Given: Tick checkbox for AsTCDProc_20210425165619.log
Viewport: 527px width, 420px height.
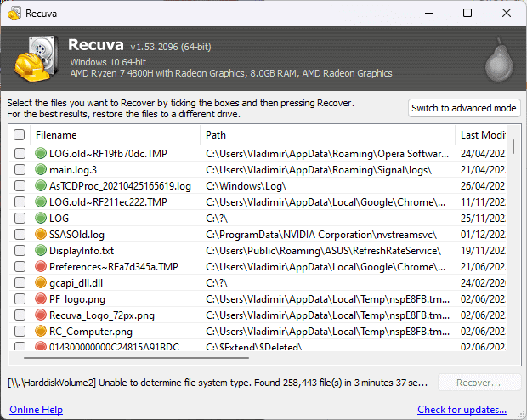Looking at the screenshot, I should tap(20, 185).
